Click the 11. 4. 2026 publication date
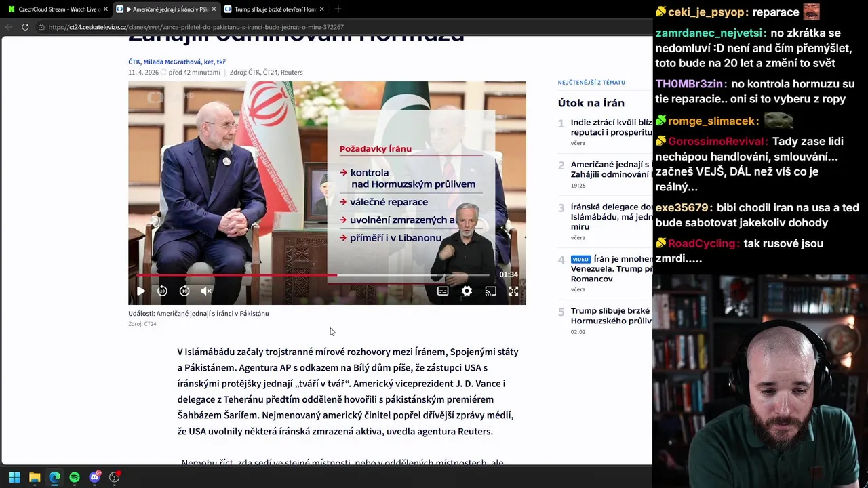Viewport: 868px width, 488px height. [143, 73]
